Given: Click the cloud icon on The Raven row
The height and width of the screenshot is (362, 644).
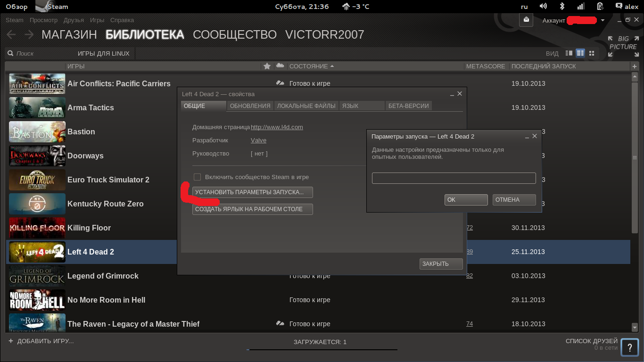Looking at the screenshot, I should (280, 324).
